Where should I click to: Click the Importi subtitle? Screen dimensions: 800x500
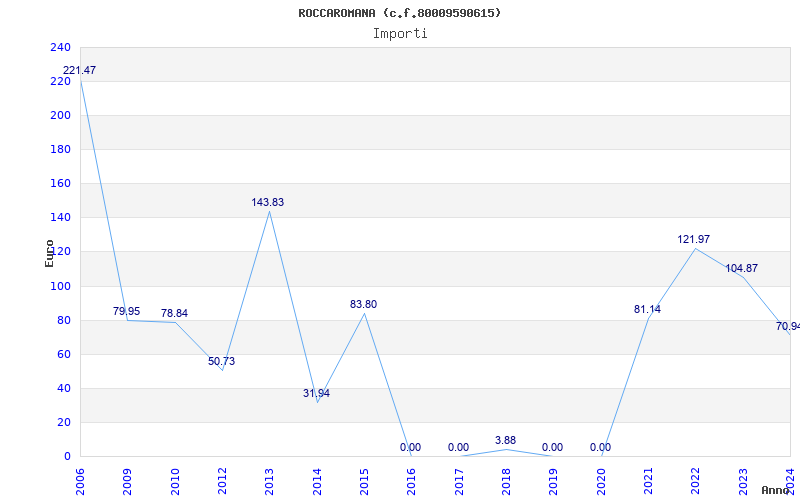[x=400, y=34]
